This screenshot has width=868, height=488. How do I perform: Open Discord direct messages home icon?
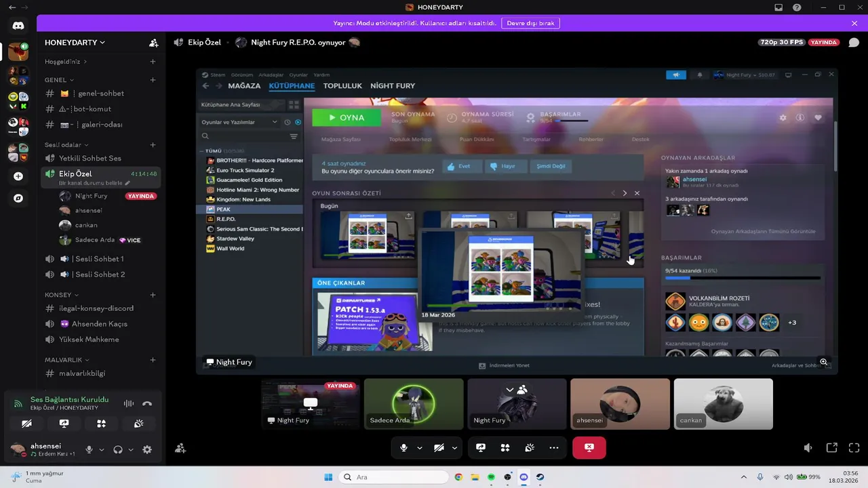coord(18,26)
